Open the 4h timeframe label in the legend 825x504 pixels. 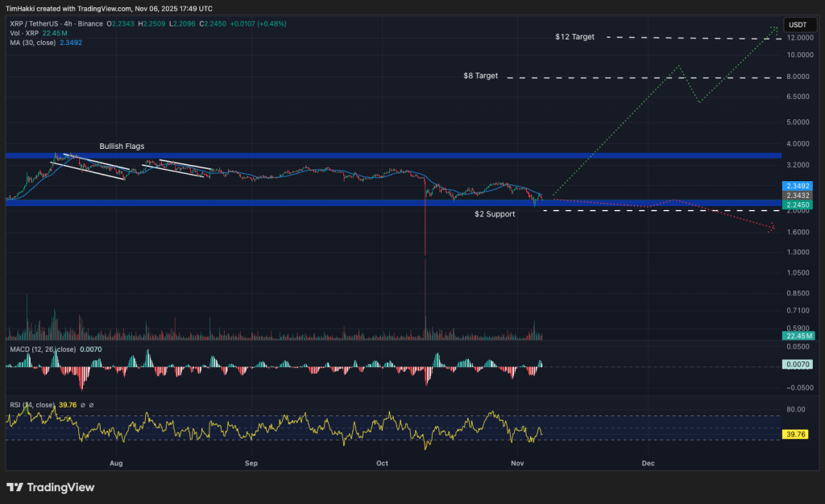pyautogui.click(x=68, y=24)
